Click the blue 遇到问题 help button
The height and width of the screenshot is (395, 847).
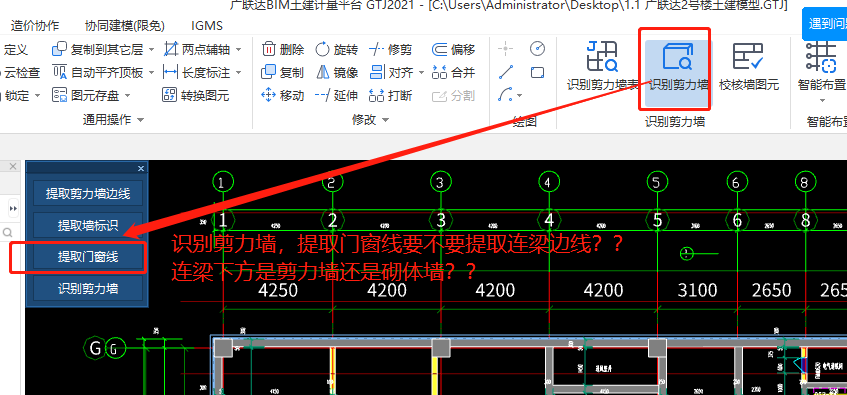click(x=825, y=24)
